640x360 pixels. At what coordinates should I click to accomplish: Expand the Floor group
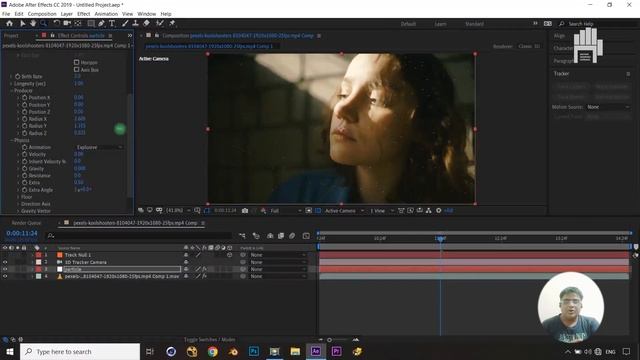point(18,197)
